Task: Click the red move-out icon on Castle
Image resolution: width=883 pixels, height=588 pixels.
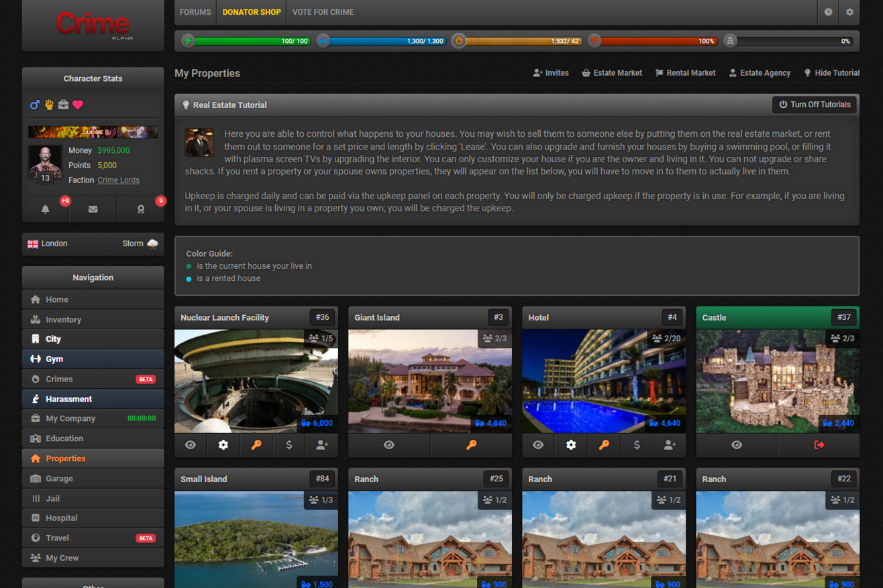Action: pos(819,445)
